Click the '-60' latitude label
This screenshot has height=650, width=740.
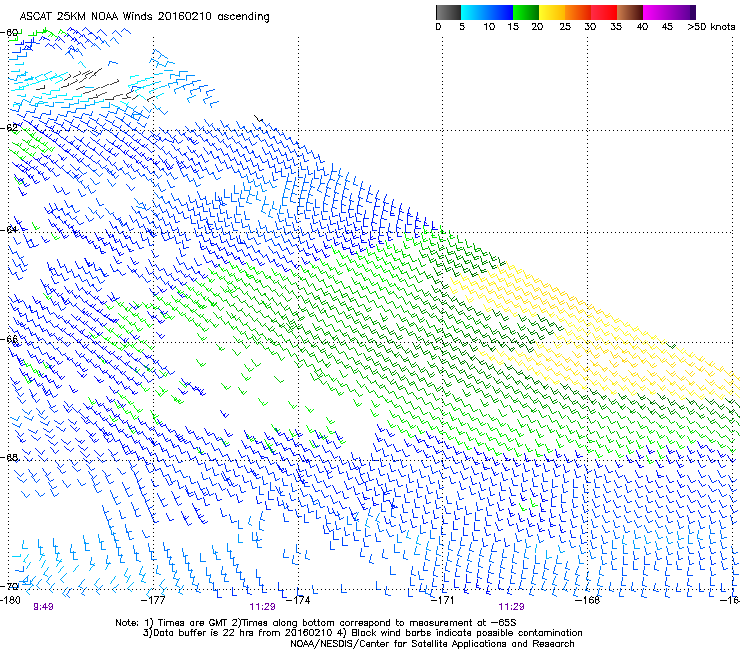point(10,33)
